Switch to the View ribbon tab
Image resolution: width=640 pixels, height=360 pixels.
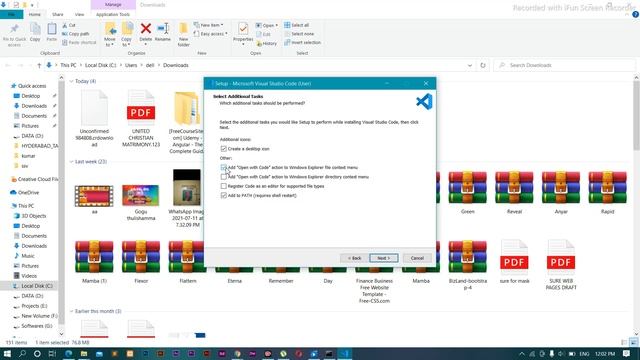tap(79, 14)
